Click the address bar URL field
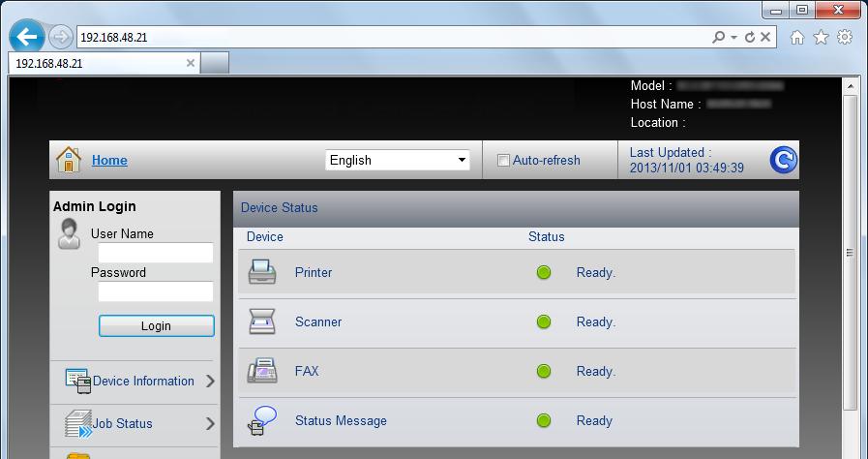The width and height of the screenshot is (868, 459). click(x=393, y=37)
